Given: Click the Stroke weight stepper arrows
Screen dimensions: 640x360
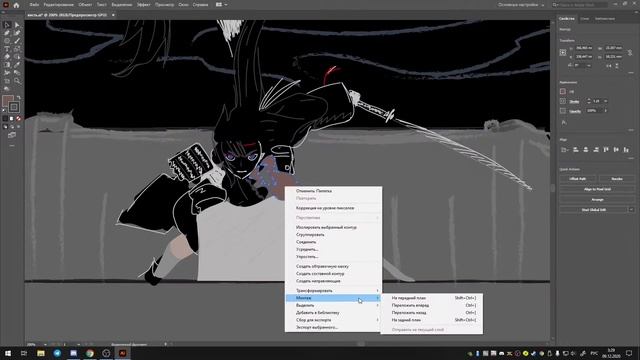Looking at the screenshot, I should coord(589,101).
